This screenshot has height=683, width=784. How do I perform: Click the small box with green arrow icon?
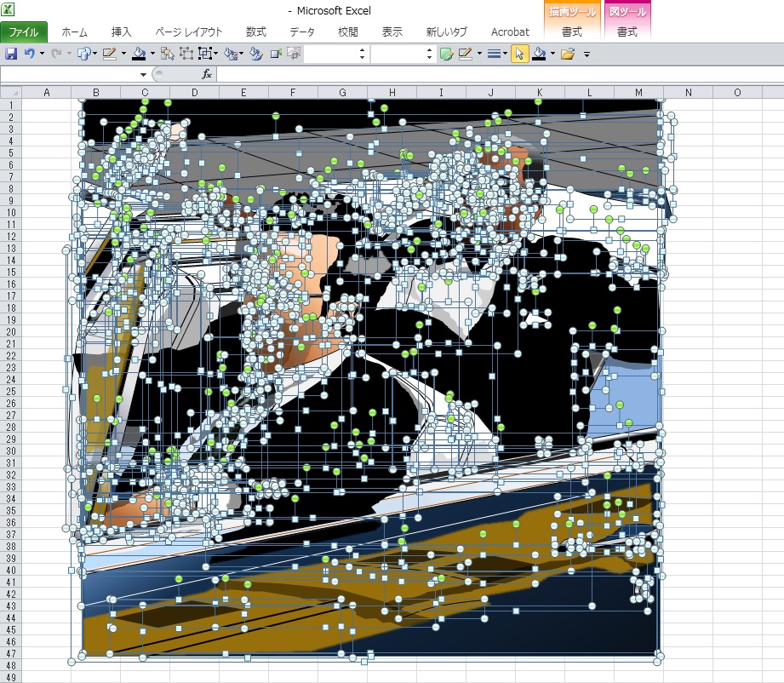pyautogui.click(x=276, y=54)
